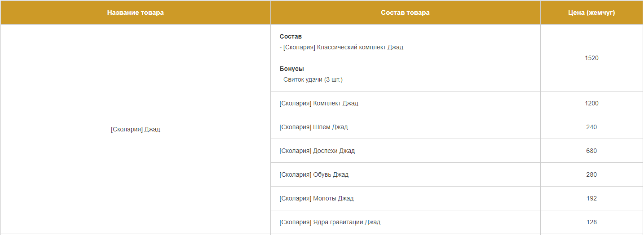The height and width of the screenshot is (235, 644).
Task: Click the Состав товара column header
Action: [x=405, y=13]
